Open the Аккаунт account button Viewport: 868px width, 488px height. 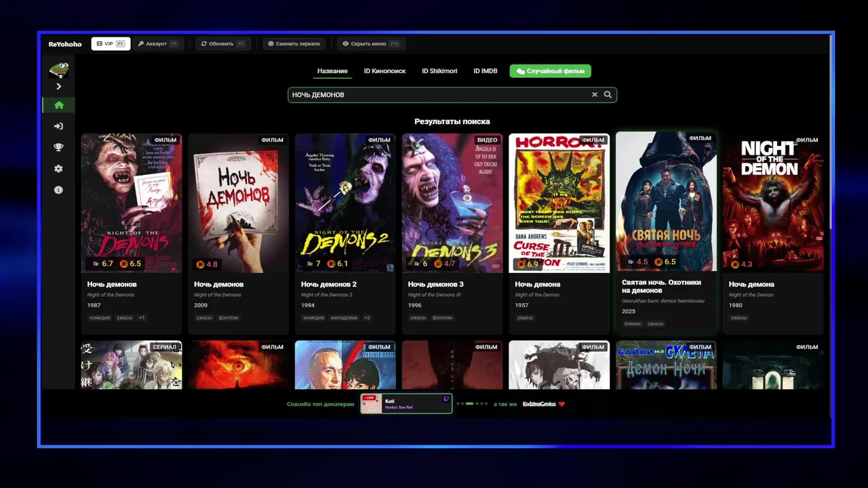(x=158, y=43)
